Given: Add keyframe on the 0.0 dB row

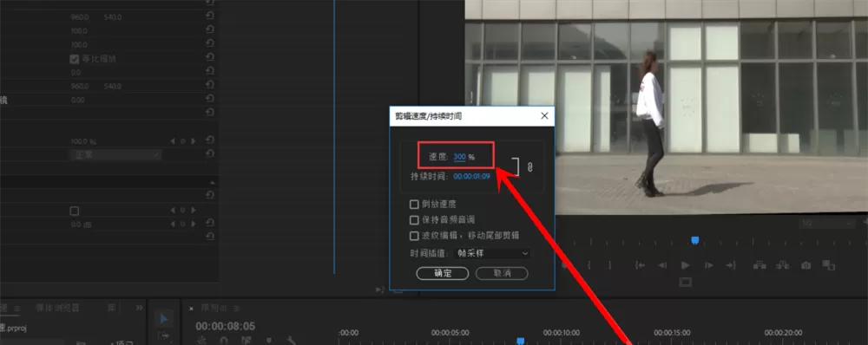Looking at the screenshot, I should pyautogui.click(x=182, y=225).
